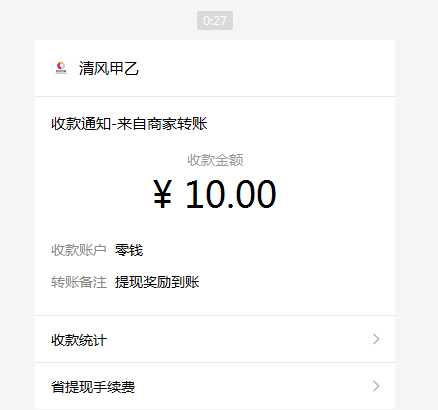The width and height of the screenshot is (438, 410).
Task: Select the 收款通知-来自商家转账 title
Action: 129,124
